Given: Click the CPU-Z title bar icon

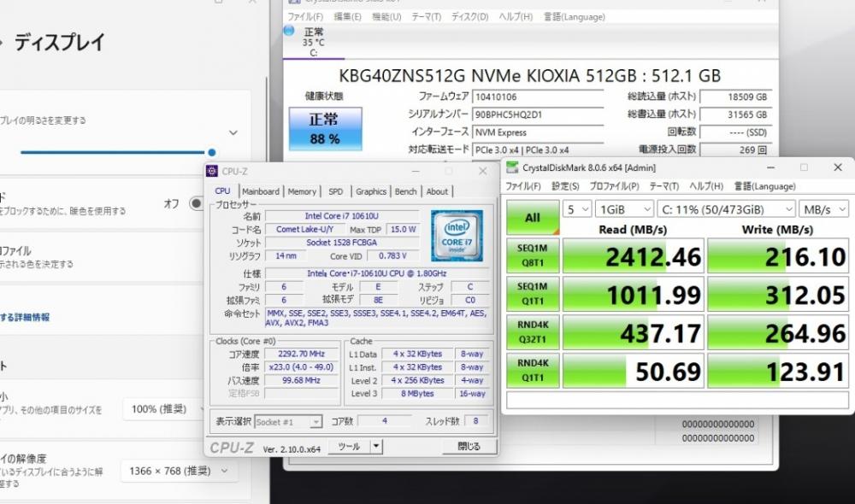Looking at the screenshot, I should (x=212, y=171).
